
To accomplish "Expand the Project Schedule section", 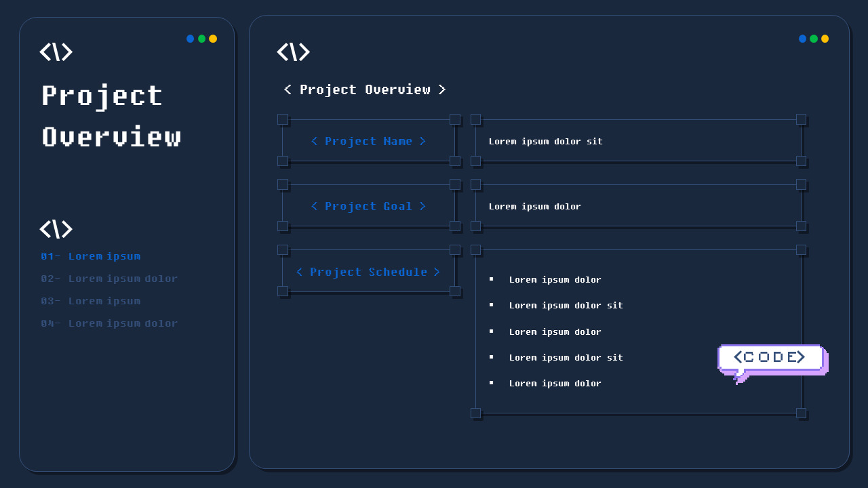I will pyautogui.click(x=369, y=272).
